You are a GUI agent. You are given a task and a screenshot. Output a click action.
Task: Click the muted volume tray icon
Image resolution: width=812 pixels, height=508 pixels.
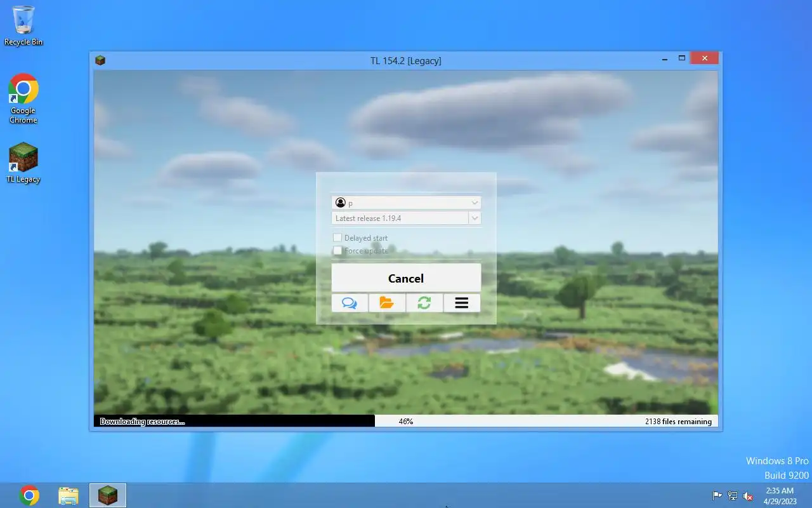click(748, 496)
